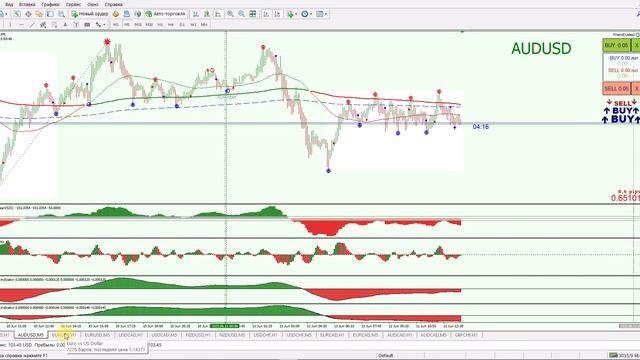Toggle the D1 timeframe
This screenshot has height=360, width=640.
tap(182, 24)
